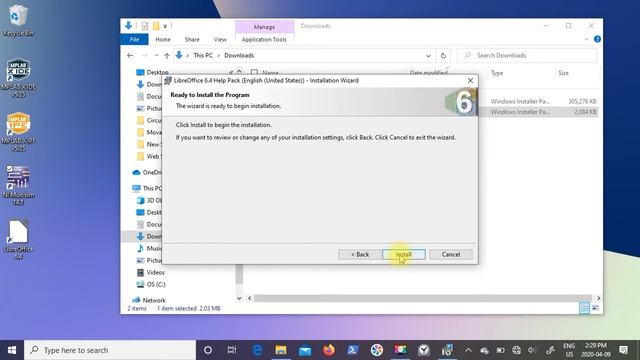Screen dimensions: 640x360
Task: Click Downloads in the address path
Action: click(x=239, y=56)
